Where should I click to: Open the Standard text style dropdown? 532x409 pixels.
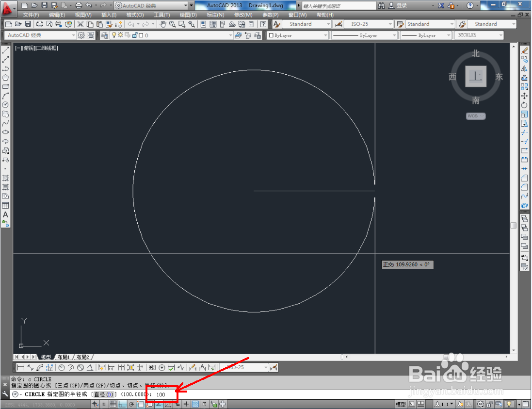[x=306, y=24]
